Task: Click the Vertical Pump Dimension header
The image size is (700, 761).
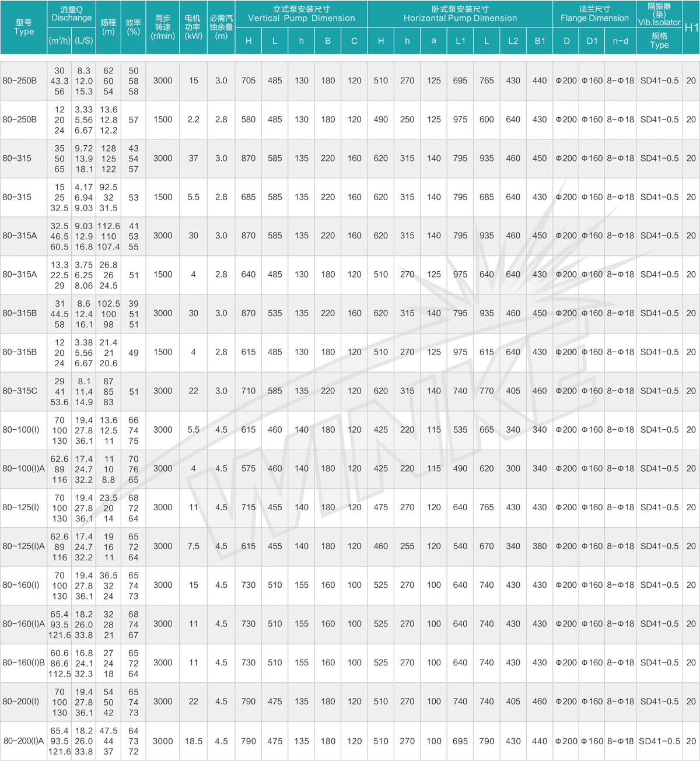Action: (x=301, y=13)
